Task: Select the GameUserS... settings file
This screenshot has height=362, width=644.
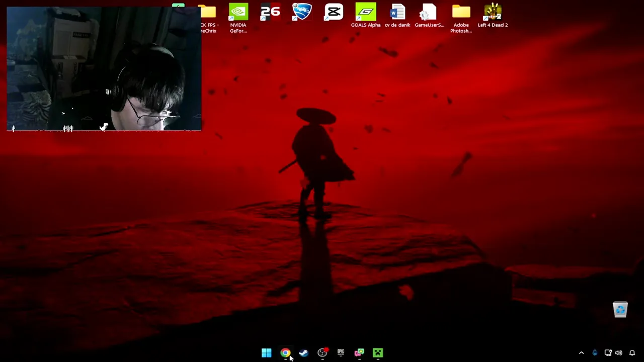Action: pyautogui.click(x=429, y=16)
